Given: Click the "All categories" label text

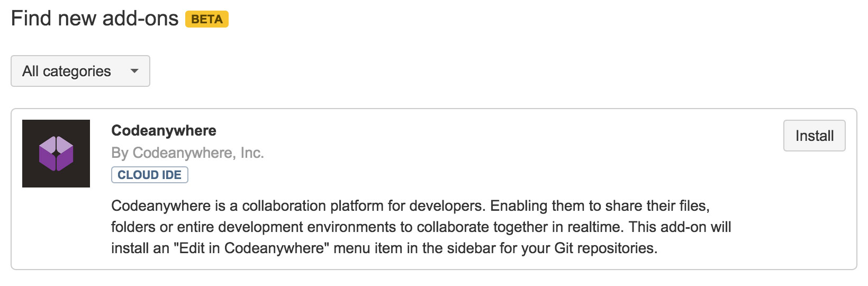Looking at the screenshot, I should point(67,71).
